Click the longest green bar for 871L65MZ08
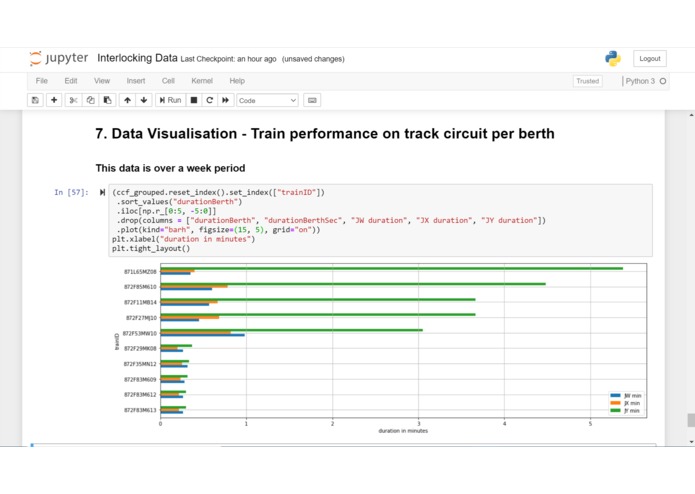695x494 pixels. click(x=392, y=268)
